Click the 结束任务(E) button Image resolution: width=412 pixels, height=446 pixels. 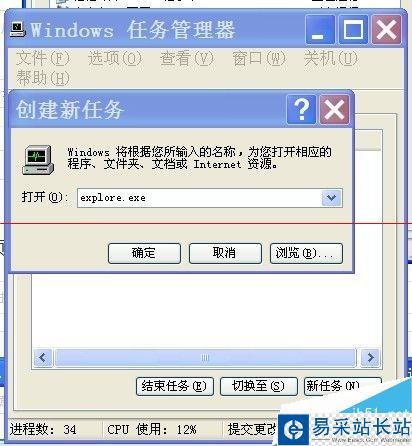click(x=175, y=386)
